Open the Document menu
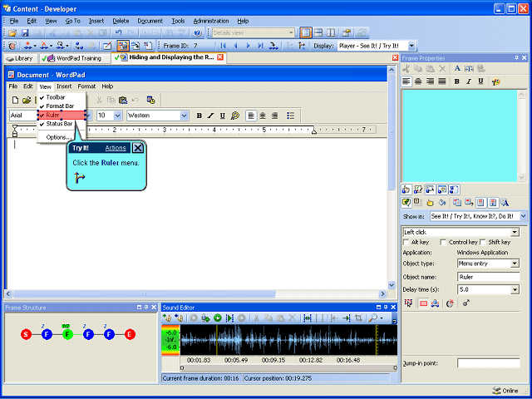 [x=150, y=21]
